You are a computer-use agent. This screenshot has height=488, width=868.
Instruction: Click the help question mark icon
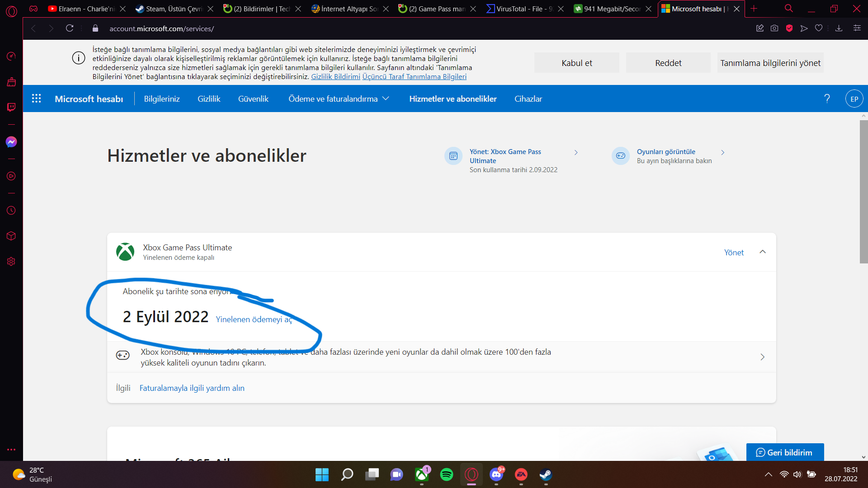[827, 99]
